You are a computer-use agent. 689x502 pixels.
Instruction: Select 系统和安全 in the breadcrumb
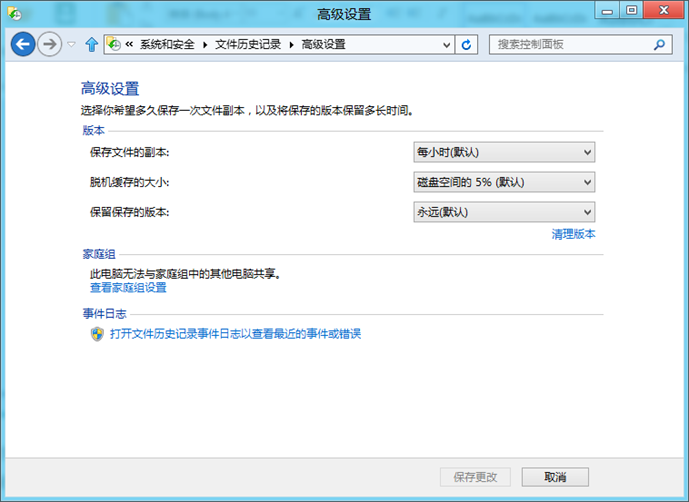(x=167, y=44)
